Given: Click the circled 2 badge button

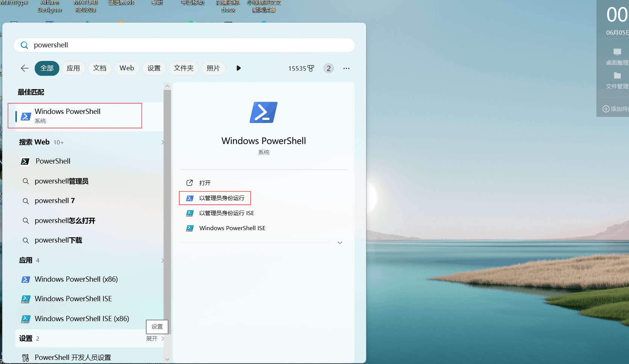Looking at the screenshot, I should coord(329,68).
